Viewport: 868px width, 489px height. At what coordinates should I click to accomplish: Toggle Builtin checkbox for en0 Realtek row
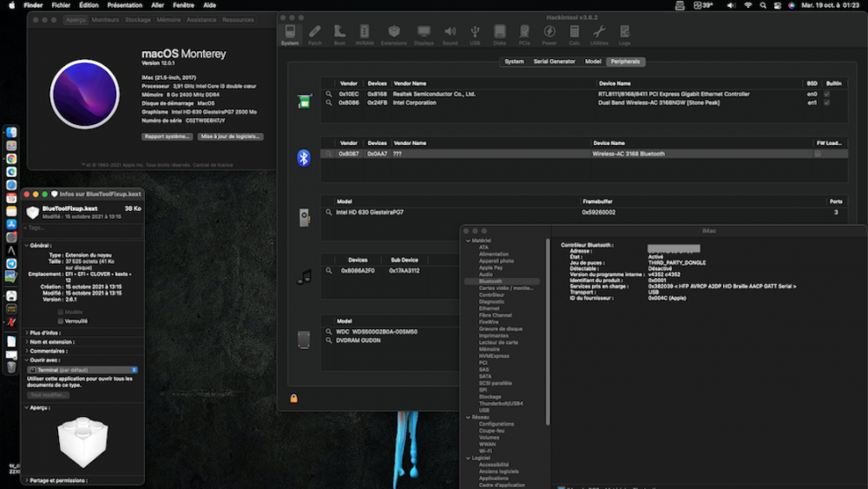coord(827,94)
